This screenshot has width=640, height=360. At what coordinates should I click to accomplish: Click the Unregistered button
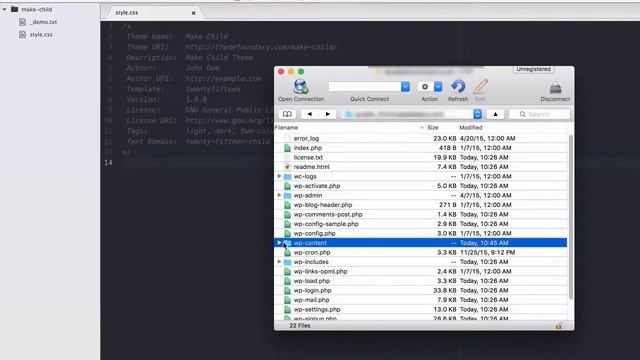point(533,69)
